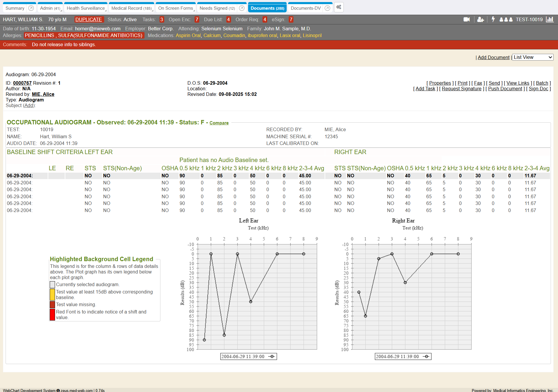Click the pop-out arrow on Needs Signed tab
This screenshot has width=558, height=392.
pos(242,8)
